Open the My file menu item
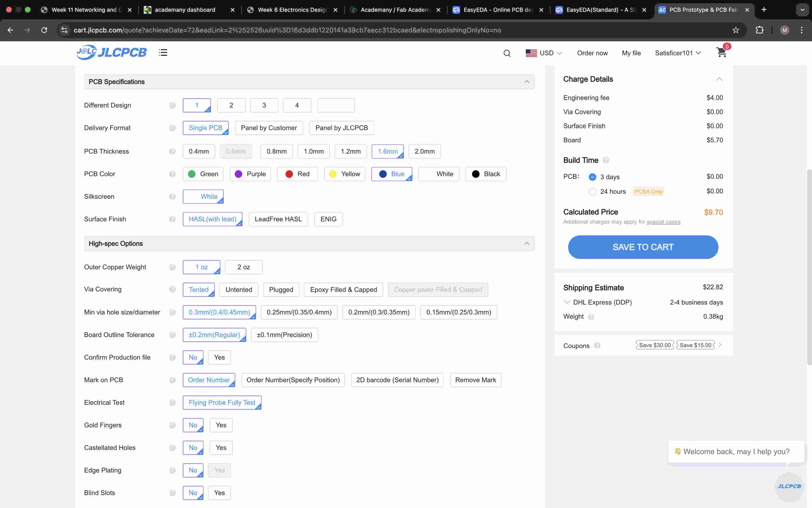Screen dimensions: 812x508 631,53
